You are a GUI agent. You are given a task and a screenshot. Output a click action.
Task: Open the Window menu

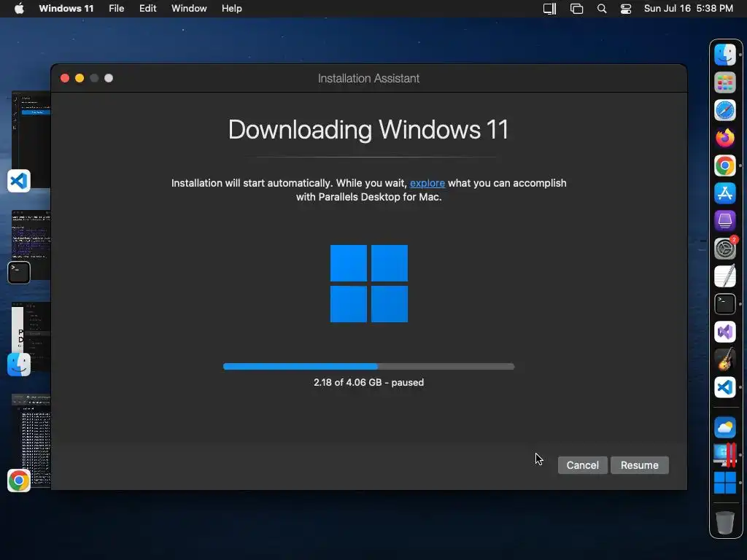(189, 9)
